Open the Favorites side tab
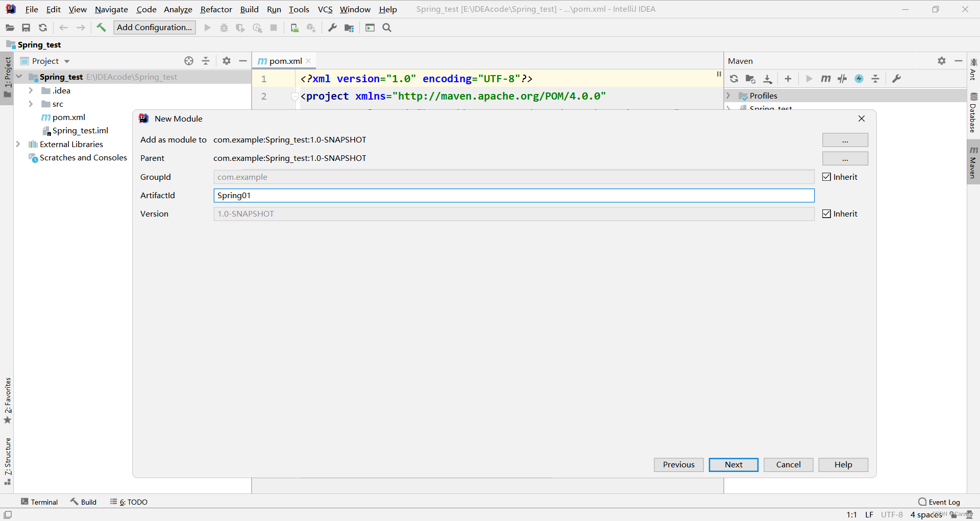Screen dimensions: 980x521 [8, 400]
